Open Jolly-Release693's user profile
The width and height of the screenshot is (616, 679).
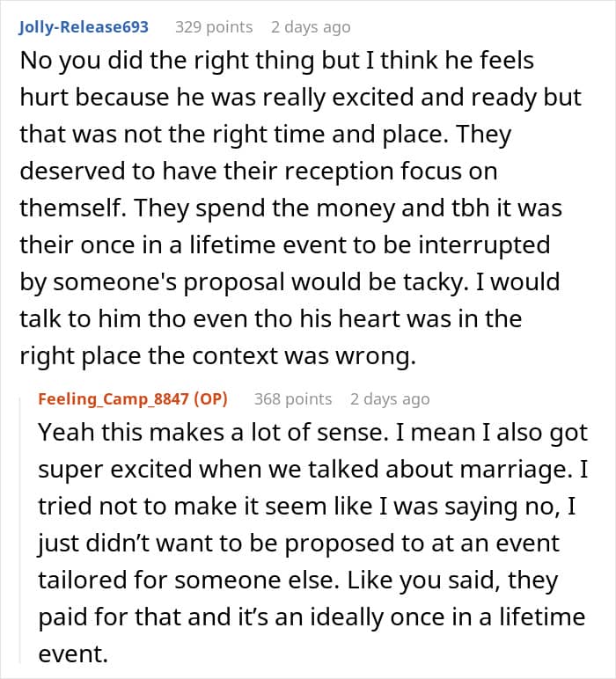point(84,27)
